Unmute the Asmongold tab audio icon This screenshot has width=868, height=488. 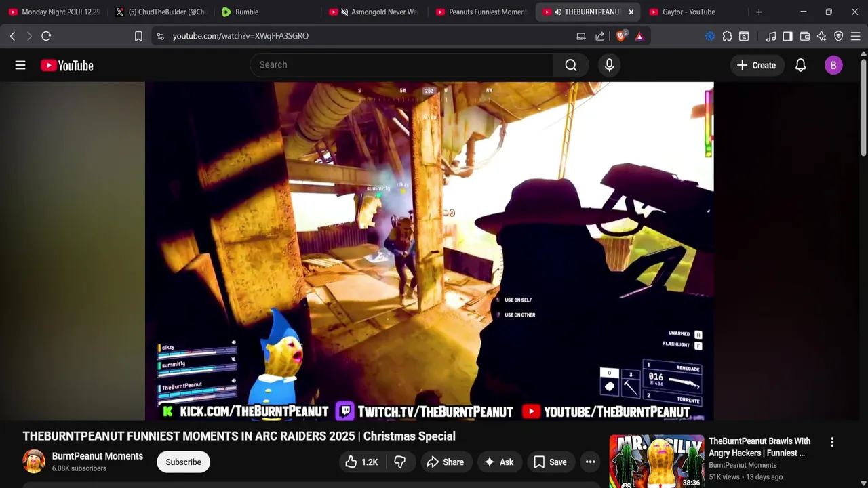344,12
